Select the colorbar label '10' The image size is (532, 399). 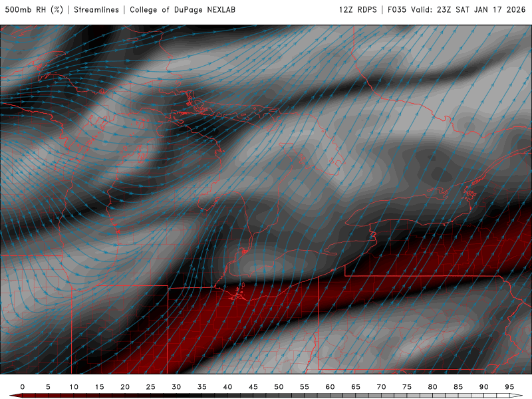pyautogui.click(x=74, y=387)
